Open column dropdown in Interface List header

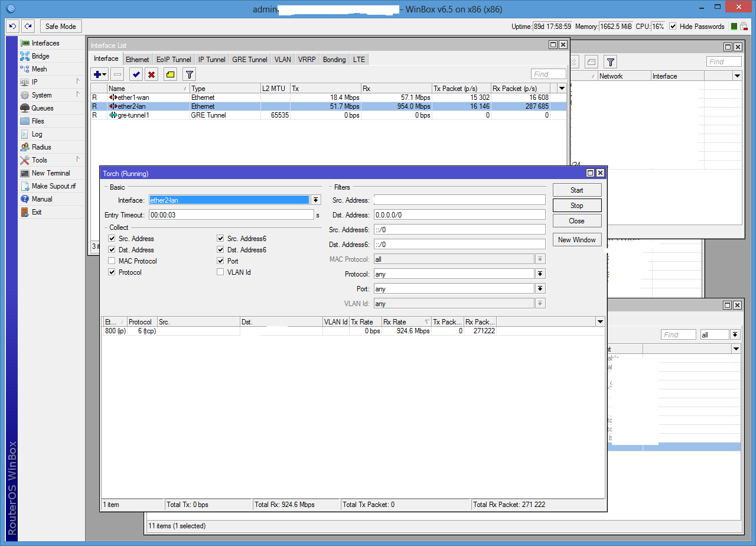pyautogui.click(x=562, y=88)
